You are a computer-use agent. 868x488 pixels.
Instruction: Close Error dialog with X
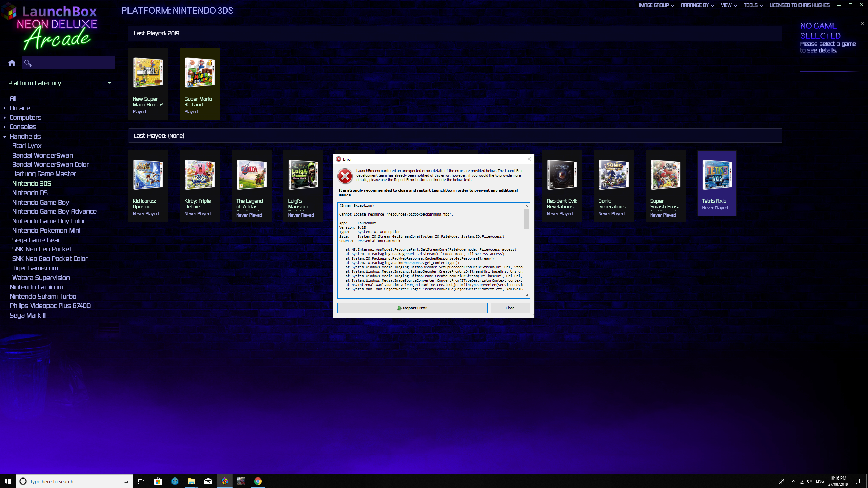[529, 159]
